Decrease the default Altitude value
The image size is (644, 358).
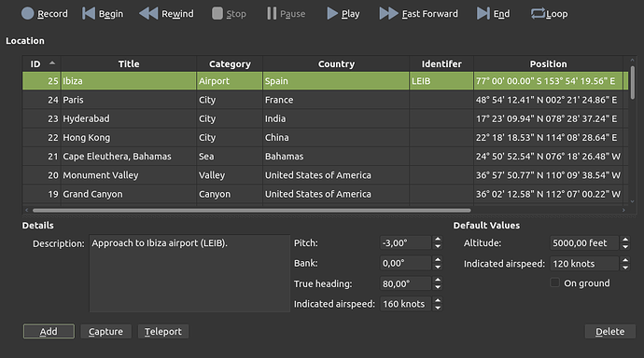click(625, 246)
